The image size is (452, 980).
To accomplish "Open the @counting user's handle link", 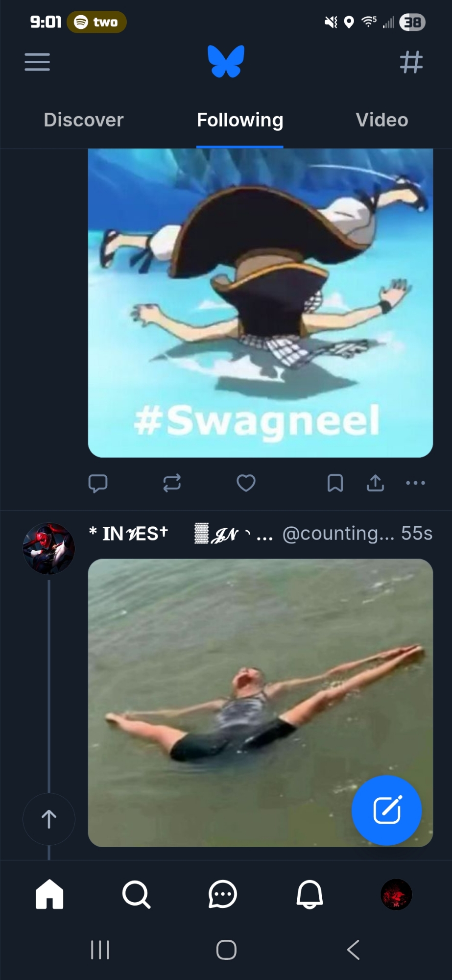I will (x=338, y=534).
